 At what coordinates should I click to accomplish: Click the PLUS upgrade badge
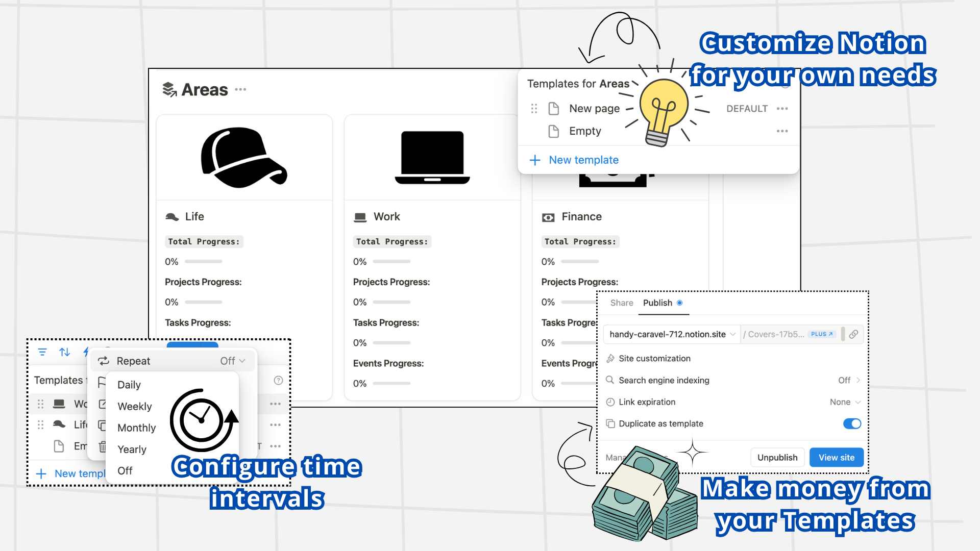821,334
